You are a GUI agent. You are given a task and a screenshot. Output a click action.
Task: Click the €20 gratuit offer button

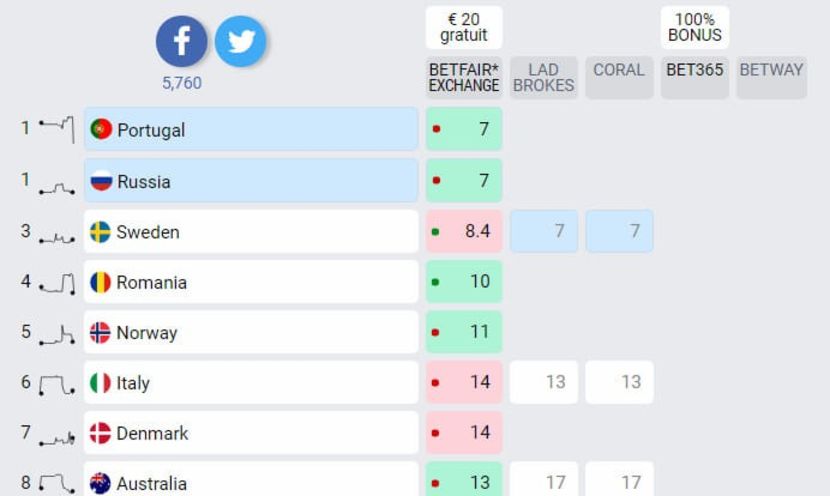point(464,28)
